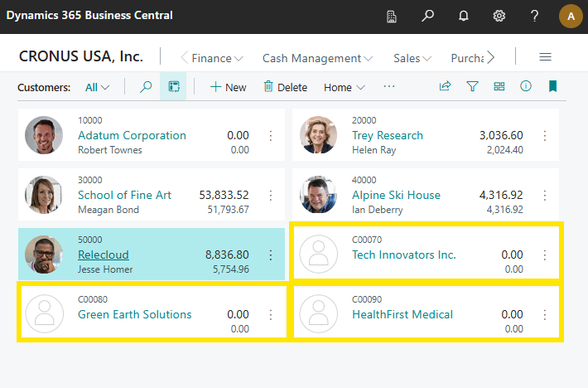This screenshot has height=388, width=588.
Task: Toggle the tile view layout button
Action: point(173,87)
